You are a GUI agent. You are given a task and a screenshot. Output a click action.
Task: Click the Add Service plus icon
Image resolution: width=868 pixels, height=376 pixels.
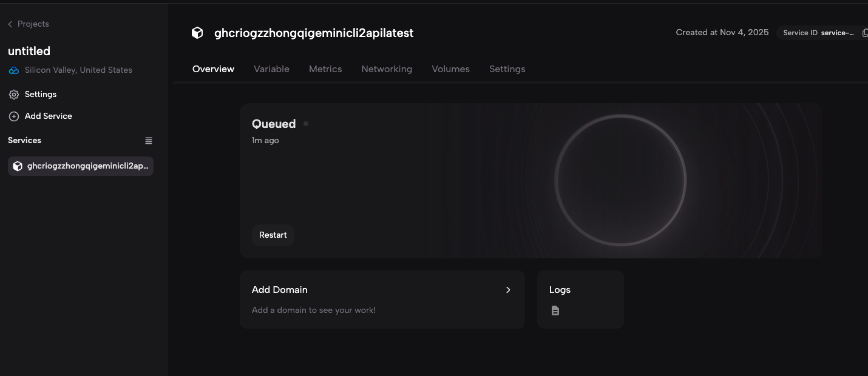point(13,116)
